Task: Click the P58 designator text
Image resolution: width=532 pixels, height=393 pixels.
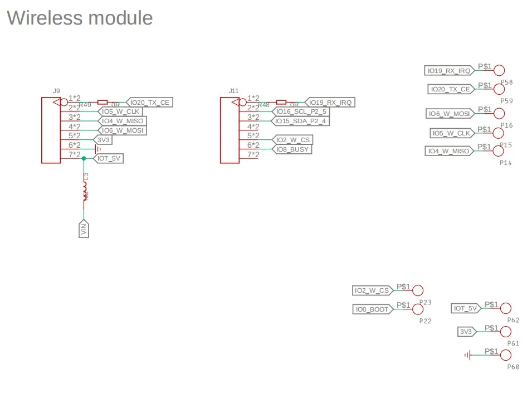Action: click(507, 82)
